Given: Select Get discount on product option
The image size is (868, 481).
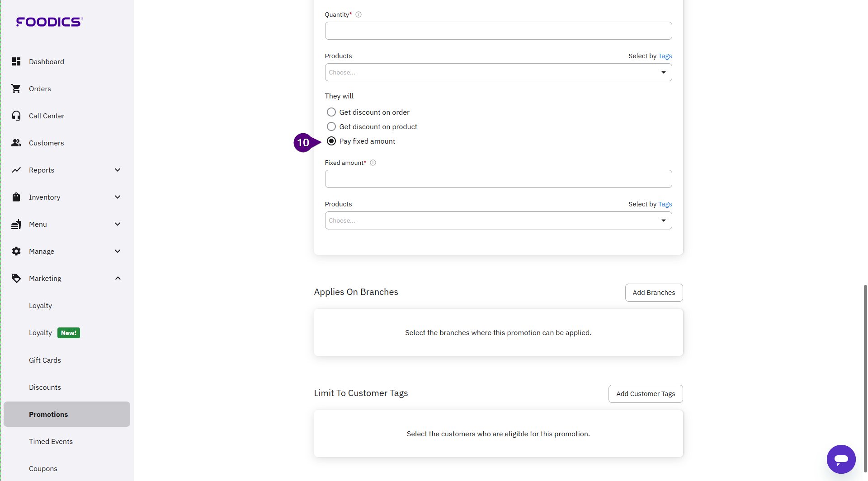Looking at the screenshot, I should (x=331, y=126).
